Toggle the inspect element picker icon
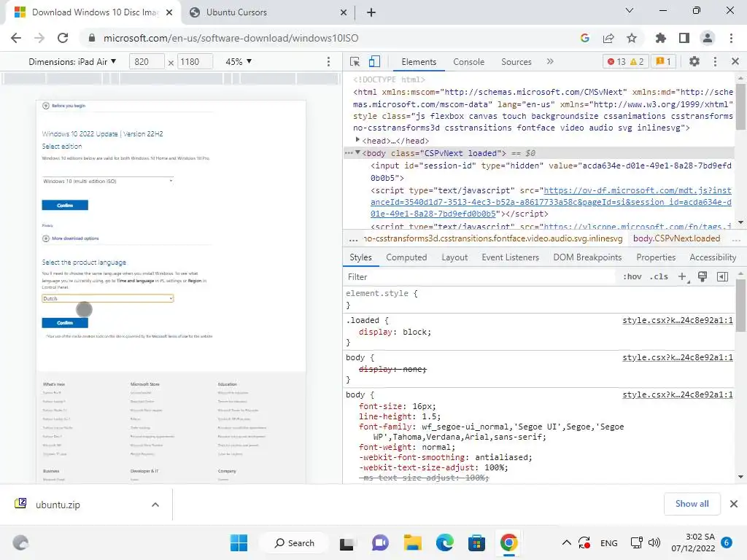 coord(355,62)
